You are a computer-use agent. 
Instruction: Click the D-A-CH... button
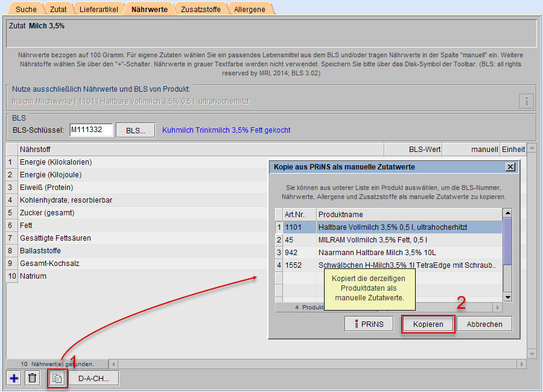tap(94, 378)
